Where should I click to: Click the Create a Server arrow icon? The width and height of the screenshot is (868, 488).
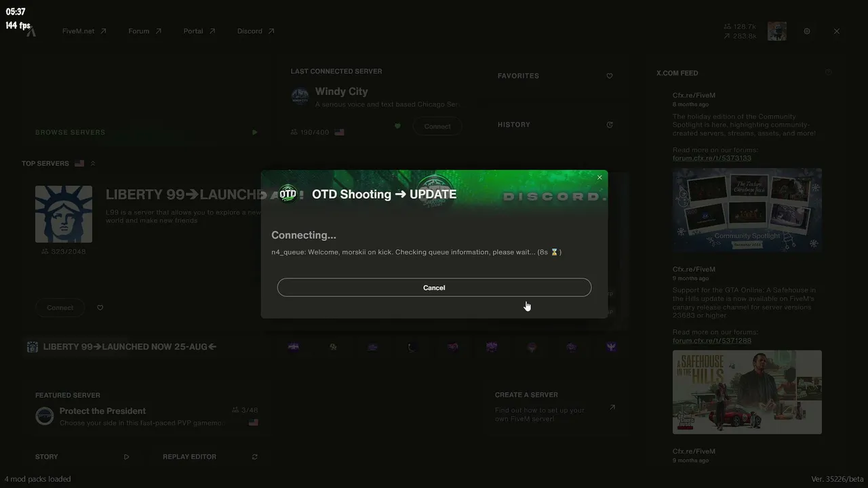point(612,407)
